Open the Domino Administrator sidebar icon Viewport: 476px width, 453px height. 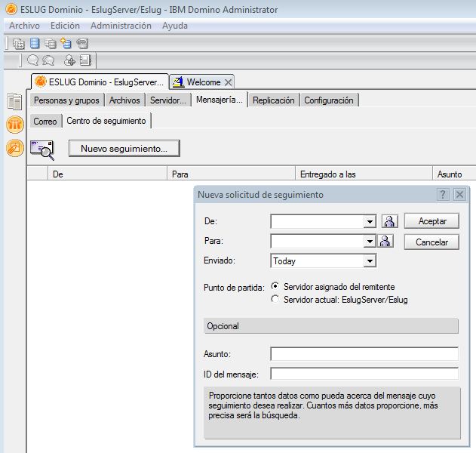(x=15, y=125)
